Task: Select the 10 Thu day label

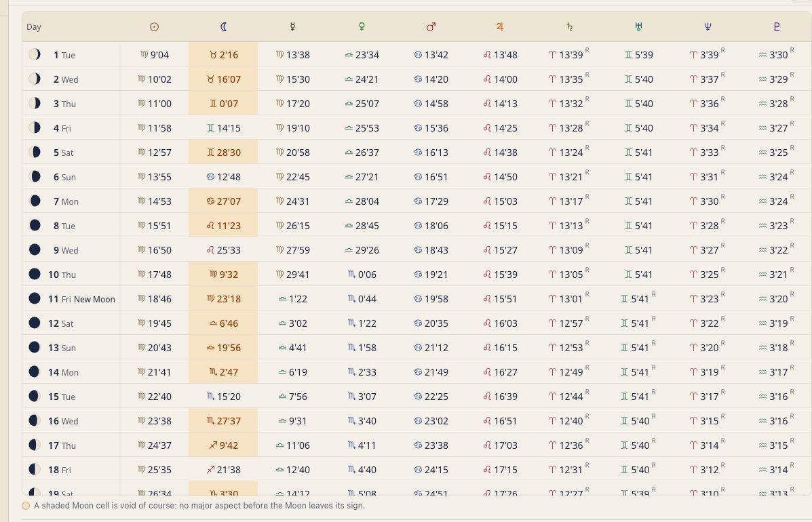Action: [x=62, y=275]
